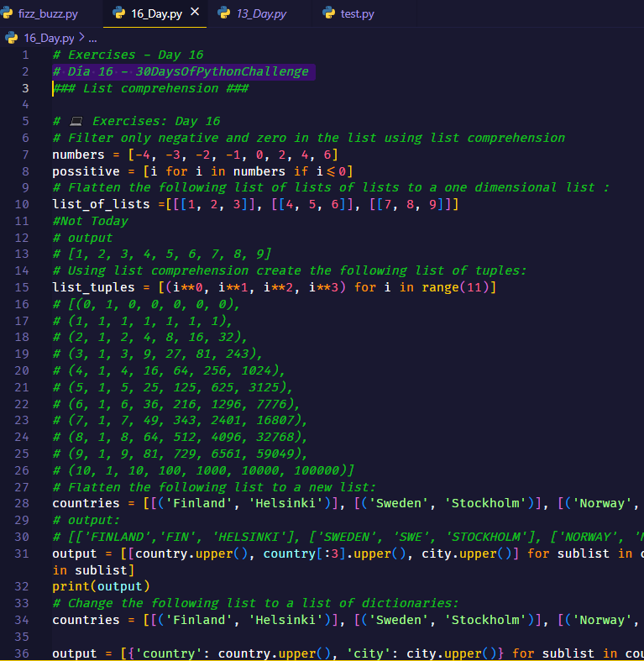Image resolution: width=644 pixels, height=661 pixels.
Task: Click the laptop emoji on line 5
Action: point(76,122)
